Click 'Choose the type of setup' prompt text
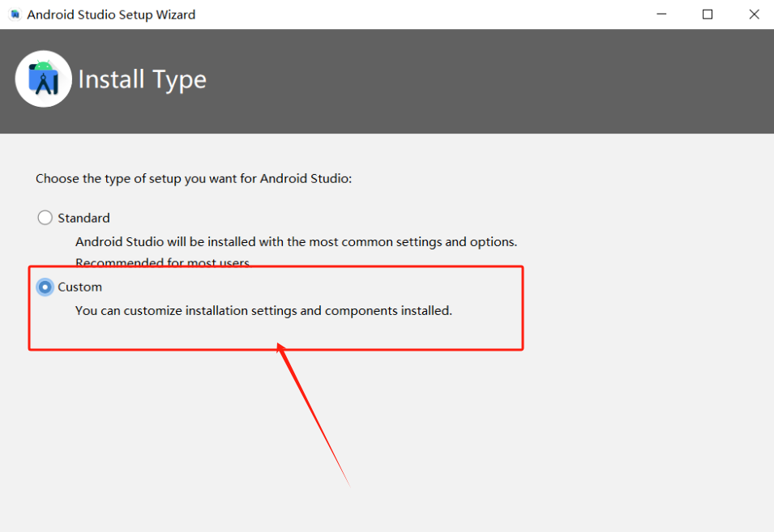Image resolution: width=774 pixels, height=532 pixels. pos(194,178)
